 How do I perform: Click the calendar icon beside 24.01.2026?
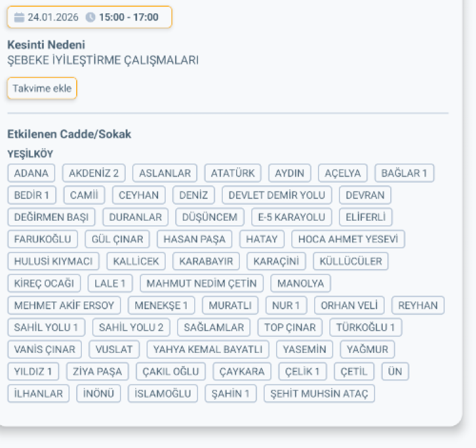(19, 17)
